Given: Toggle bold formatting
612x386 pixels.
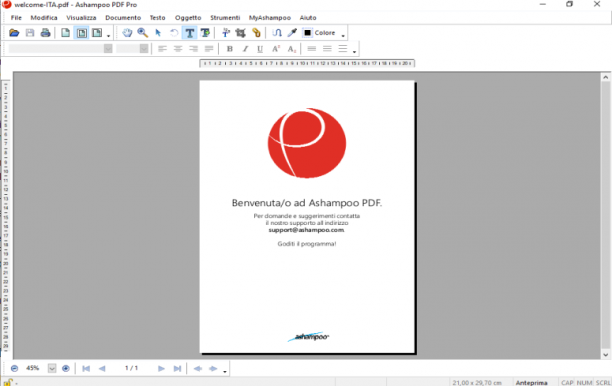Looking at the screenshot, I should click(x=230, y=49).
